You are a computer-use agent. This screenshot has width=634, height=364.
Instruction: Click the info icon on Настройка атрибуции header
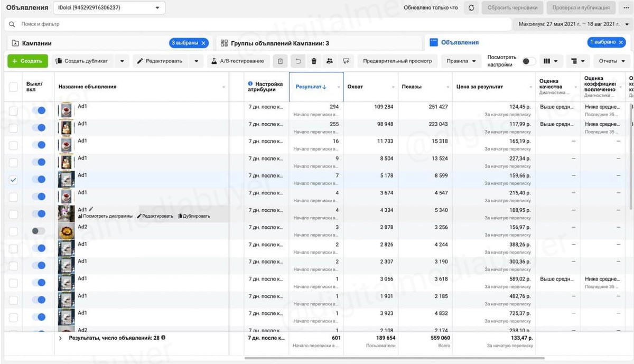pyautogui.click(x=250, y=84)
